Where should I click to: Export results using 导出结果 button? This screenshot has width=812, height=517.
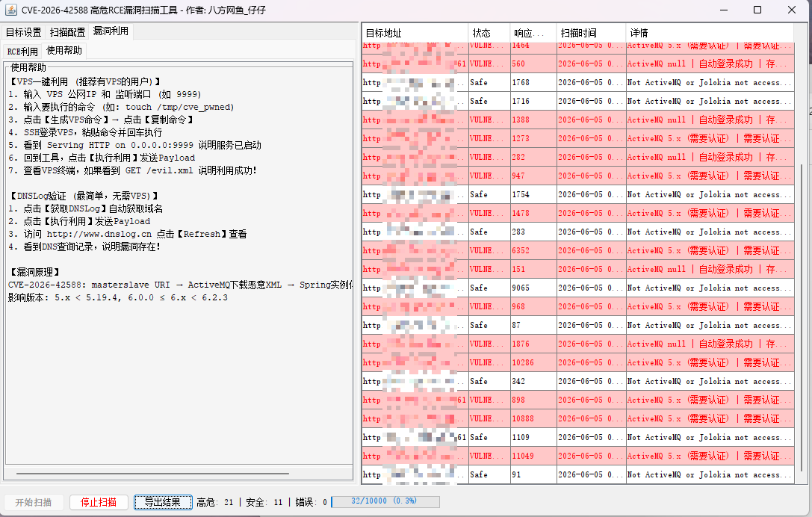pyautogui.click(x=163, y=502)
